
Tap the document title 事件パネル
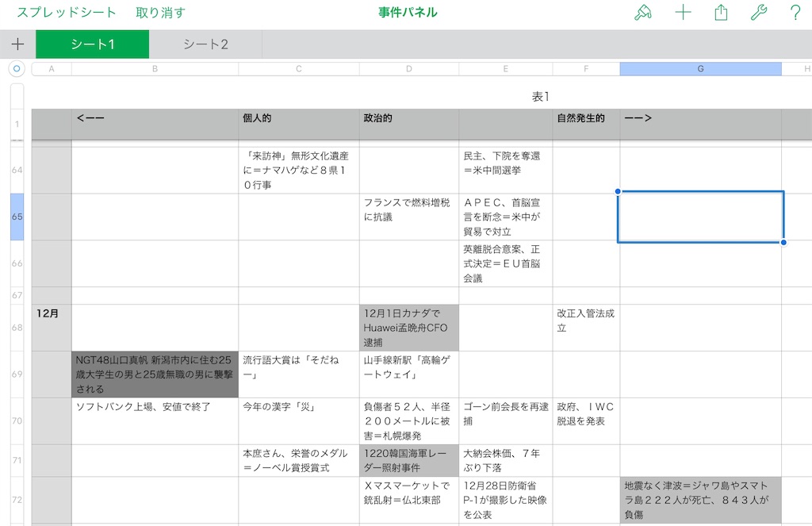[405, 12]
